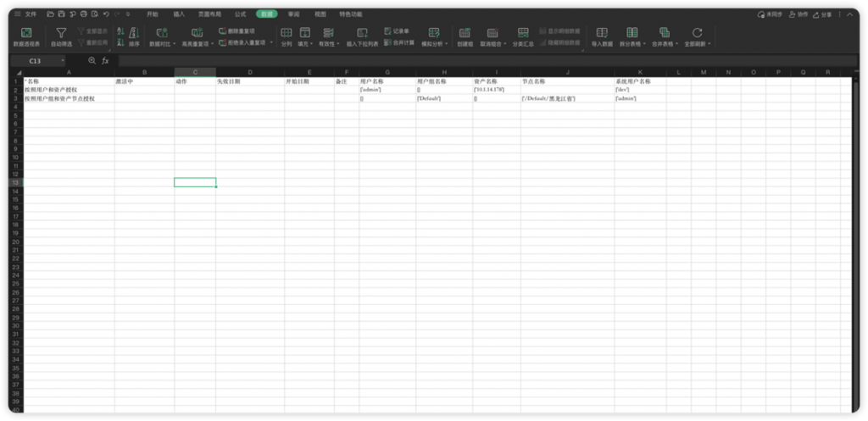Expand the 填充 dropdown arrow

[x=312, y=44]
